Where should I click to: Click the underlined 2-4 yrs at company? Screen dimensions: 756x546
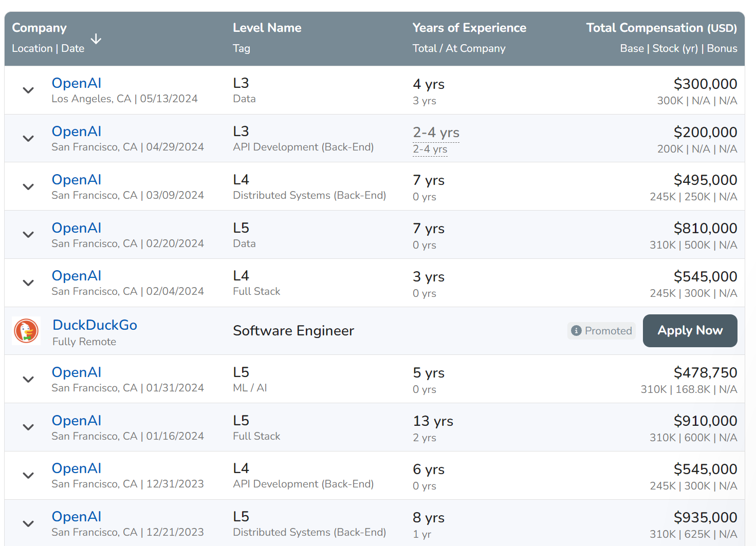(x=430, y=149)
